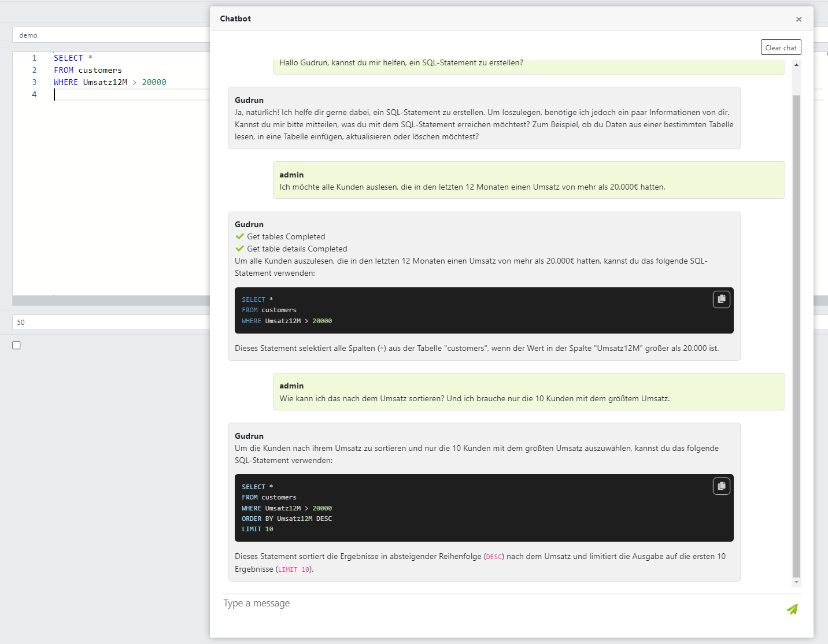
Task: Select the word customers in the SQL editor
Action: coord(99,70)
